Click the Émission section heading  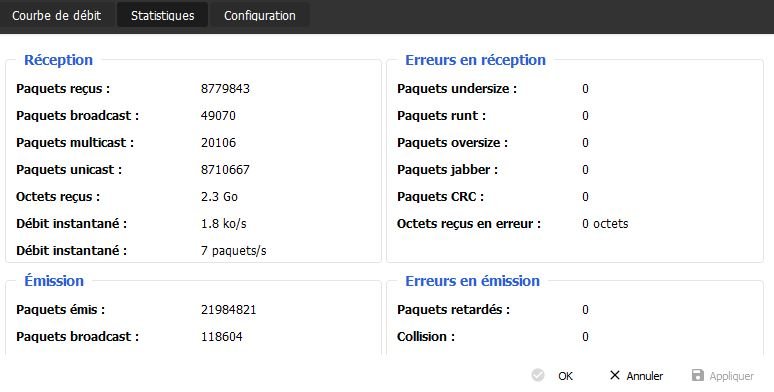[x=54, y=281]
